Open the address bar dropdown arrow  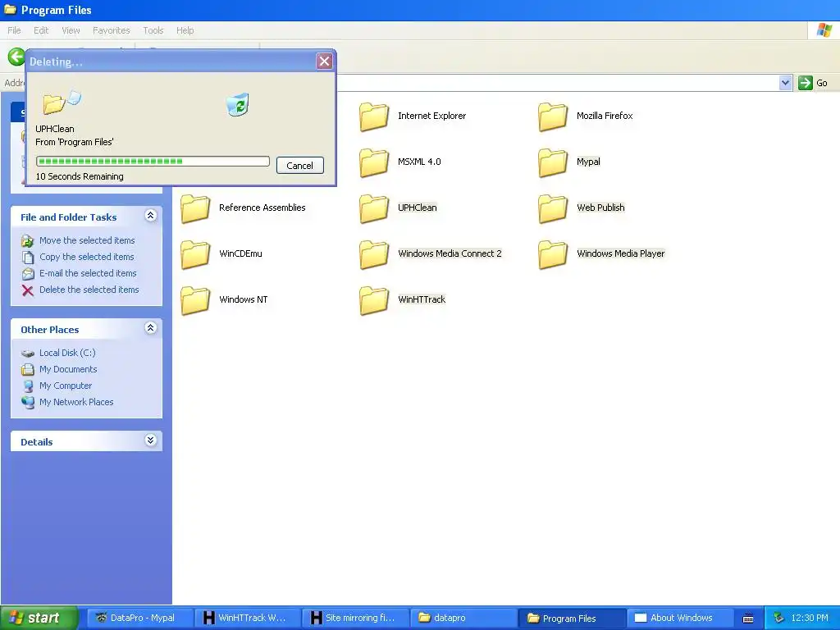(785, 83)
